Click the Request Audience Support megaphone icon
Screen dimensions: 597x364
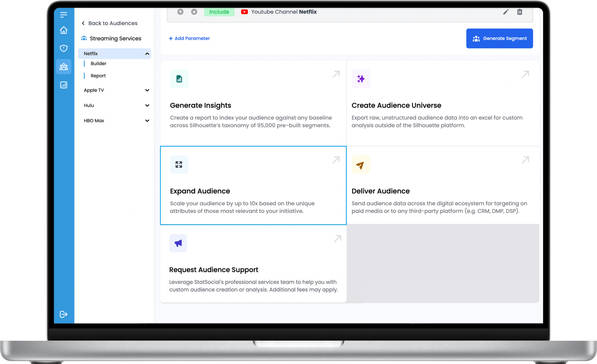click(x=178, y=243)
